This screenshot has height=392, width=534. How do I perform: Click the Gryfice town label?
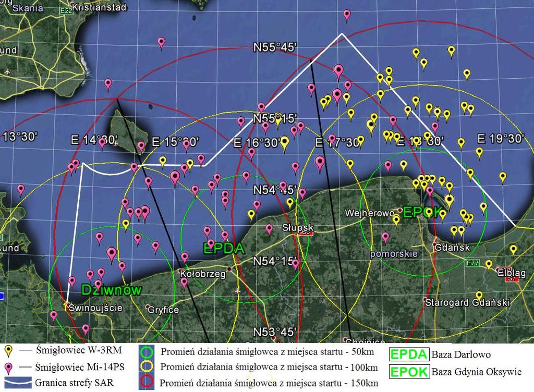pyautogui.click(x=163, y=310)
